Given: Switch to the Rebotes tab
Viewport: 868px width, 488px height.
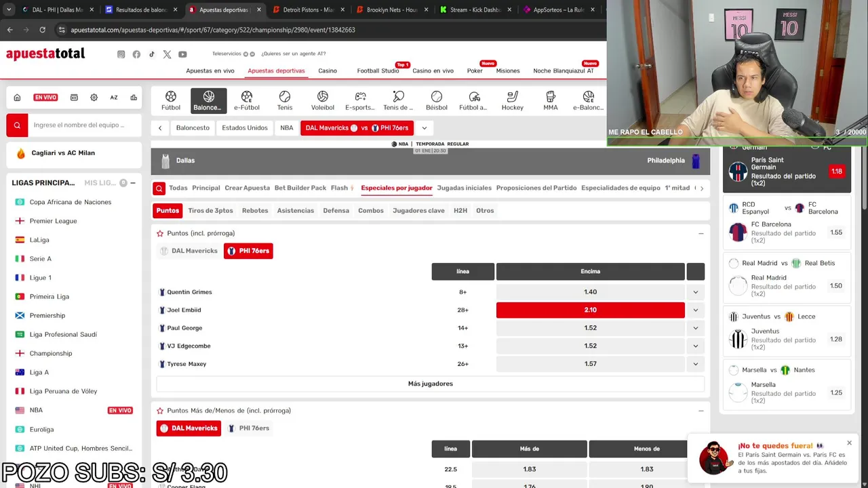Looking at the screenshot, I should click(255, 211).
